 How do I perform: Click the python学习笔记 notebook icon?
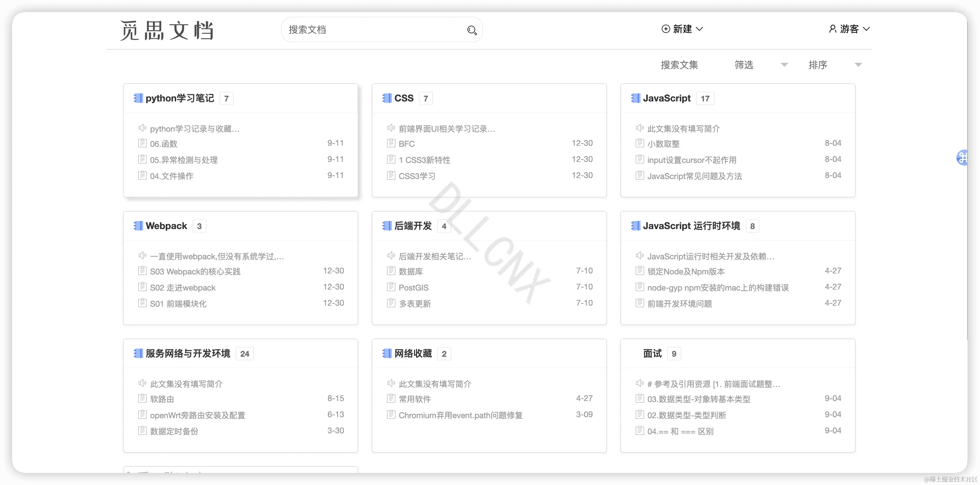click(x=138, y=98)
